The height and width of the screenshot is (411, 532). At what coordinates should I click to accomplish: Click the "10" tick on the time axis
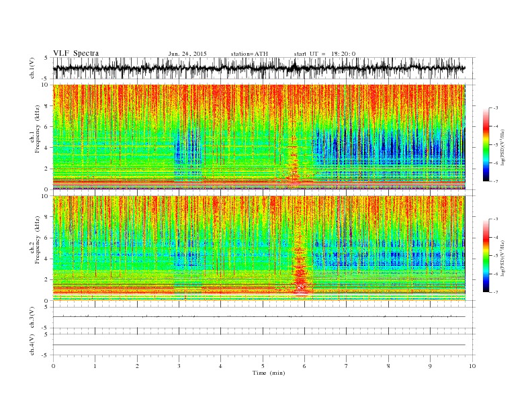point(472,366)
